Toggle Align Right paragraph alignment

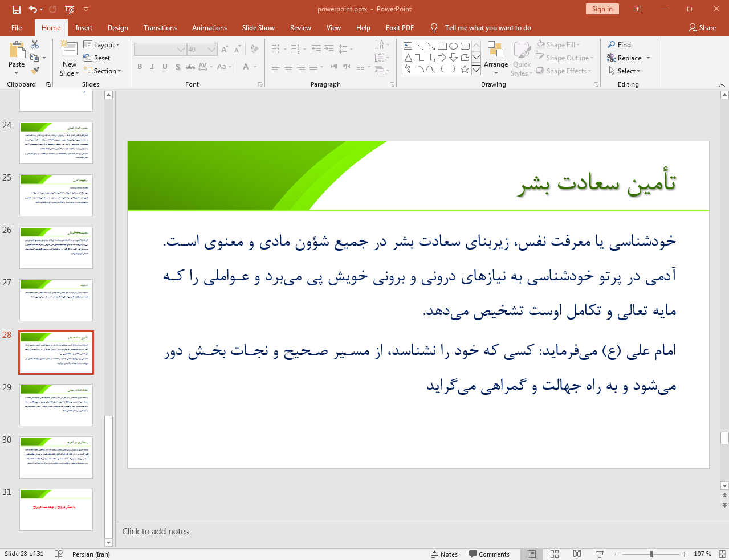pos(301,67)
